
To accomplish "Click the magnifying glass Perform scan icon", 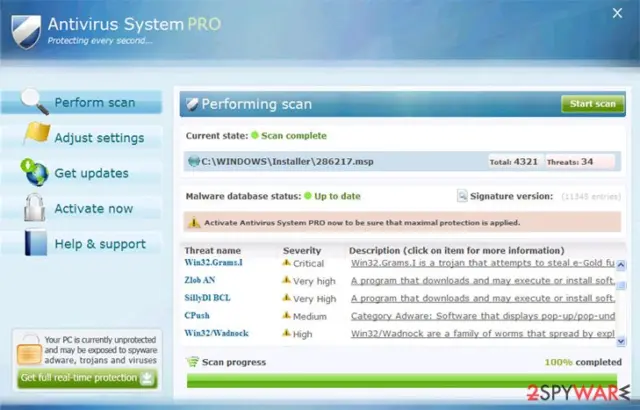I will point(34,101).
